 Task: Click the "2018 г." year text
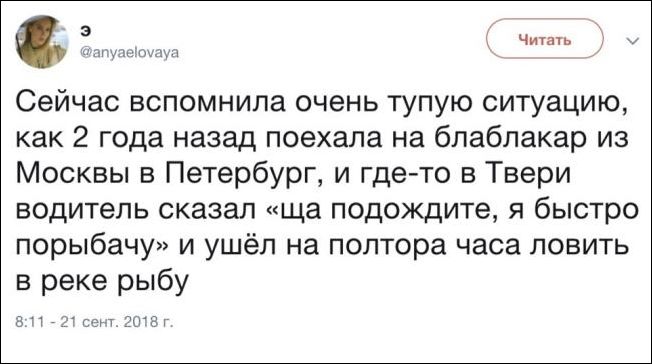(148, 322)
